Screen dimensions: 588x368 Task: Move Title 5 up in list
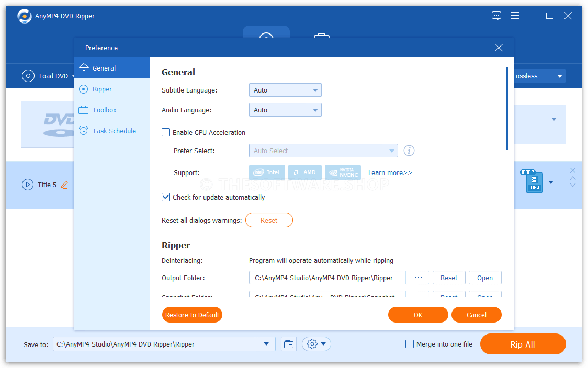573,178
